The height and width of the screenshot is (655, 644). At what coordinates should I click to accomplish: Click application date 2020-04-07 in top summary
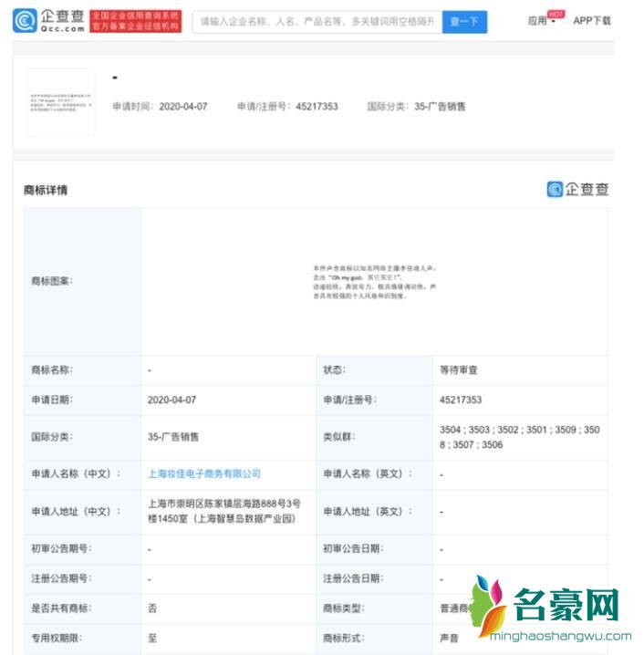183,107
